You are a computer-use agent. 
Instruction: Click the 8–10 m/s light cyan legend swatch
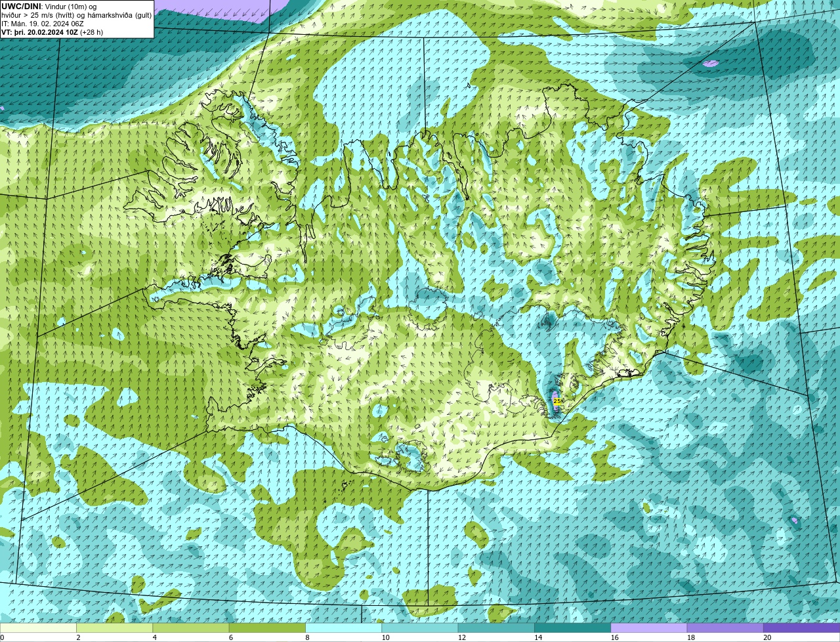343,628
